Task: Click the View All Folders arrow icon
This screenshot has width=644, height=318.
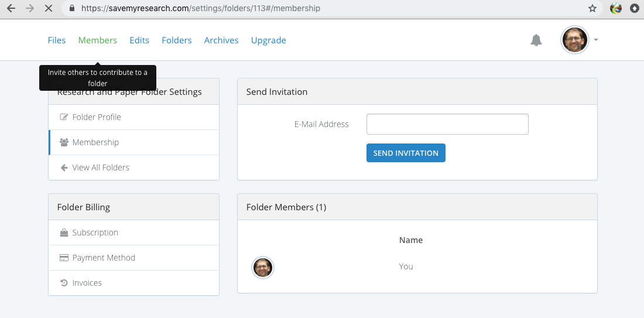Action: point(64,167)
